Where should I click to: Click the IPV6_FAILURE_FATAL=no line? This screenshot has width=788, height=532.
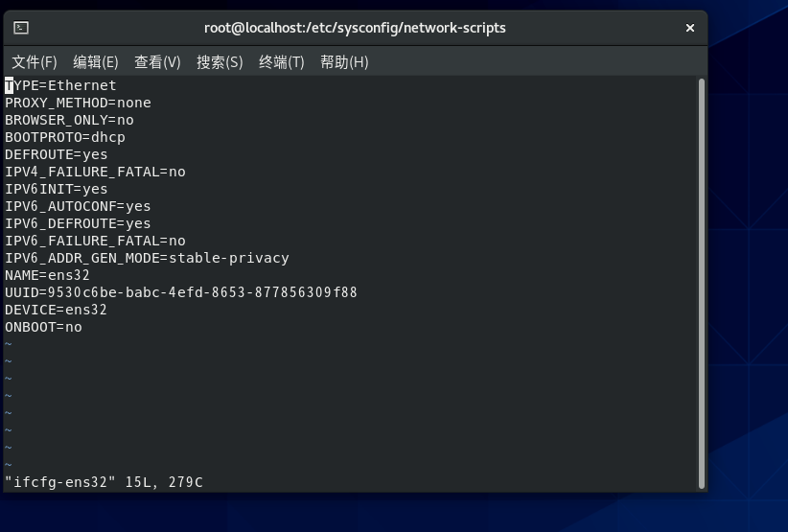(95, 241)
